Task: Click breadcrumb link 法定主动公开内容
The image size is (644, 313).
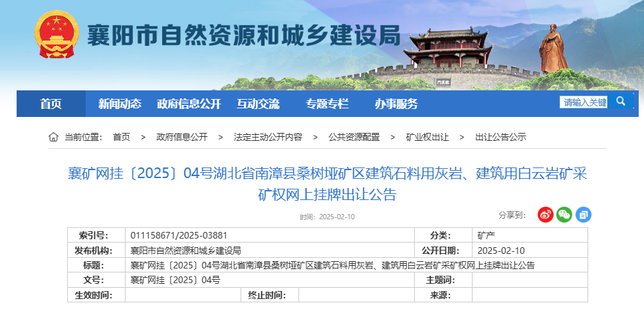Action: click(268, 137)
